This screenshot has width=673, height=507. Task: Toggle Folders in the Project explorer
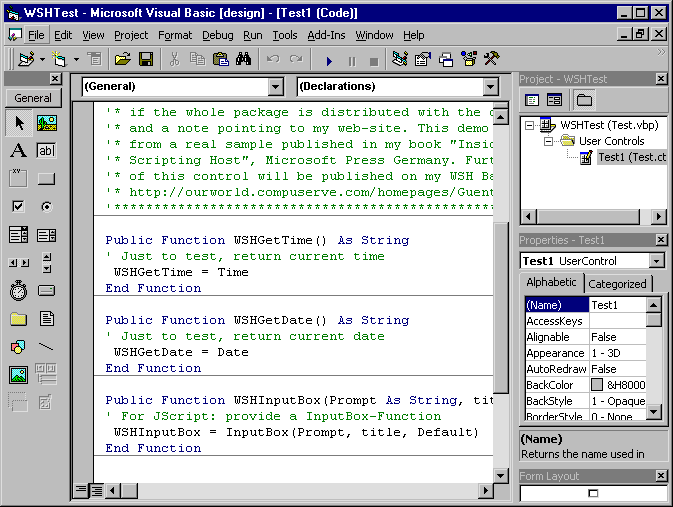click(584, 100)
